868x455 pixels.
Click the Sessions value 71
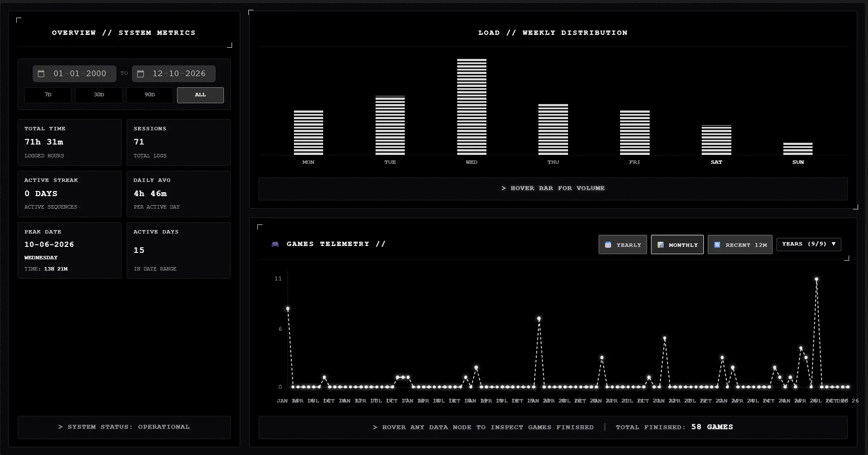click(x=139, y=142)
